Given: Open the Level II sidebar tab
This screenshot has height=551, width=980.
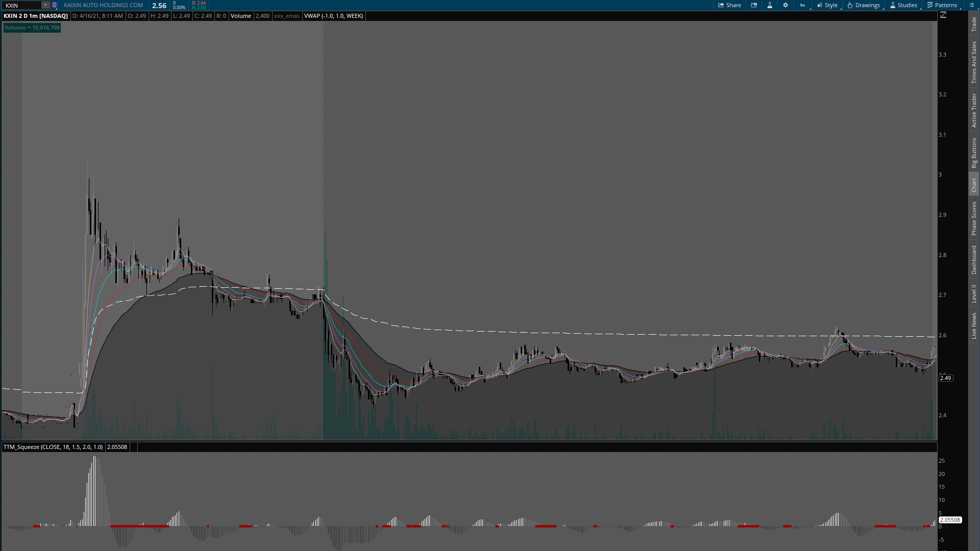Looking at the screenshot, I should (x=974, y=293).
